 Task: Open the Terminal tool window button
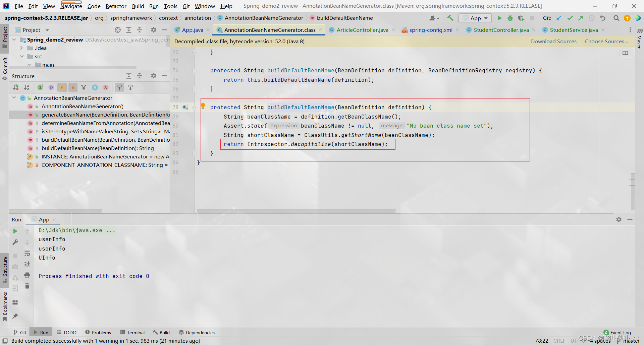coord(132,333)
